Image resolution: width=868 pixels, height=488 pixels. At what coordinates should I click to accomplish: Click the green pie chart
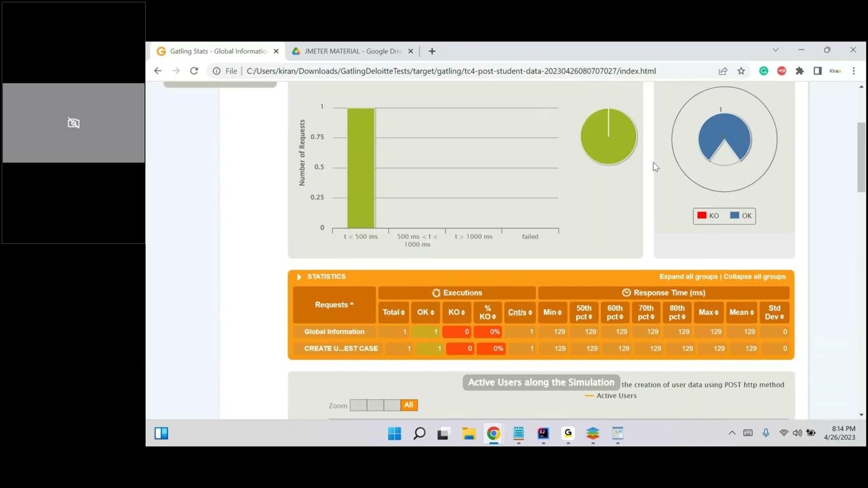(x=608, y=136)
